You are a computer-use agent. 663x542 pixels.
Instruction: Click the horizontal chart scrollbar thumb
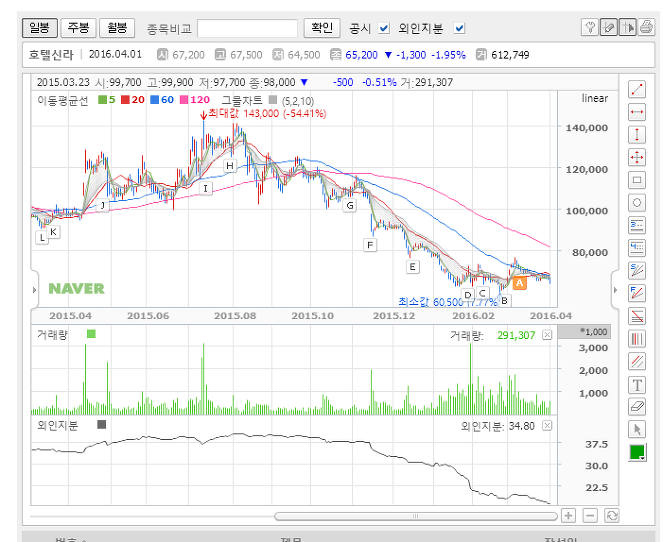(x=416, y=516)
